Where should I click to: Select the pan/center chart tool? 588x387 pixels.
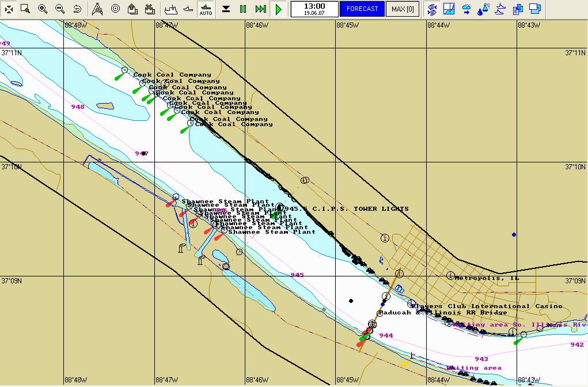click(x=9, y=9)
